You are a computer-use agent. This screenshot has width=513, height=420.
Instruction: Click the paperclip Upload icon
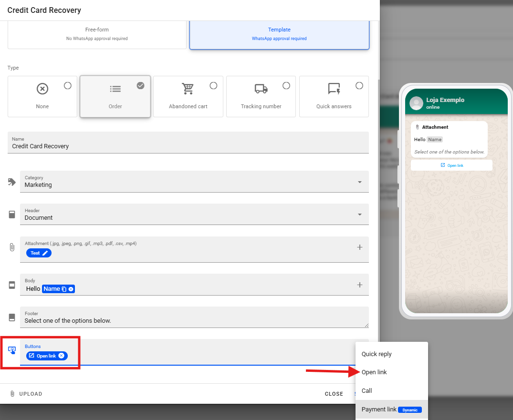click(x=12, y=394)
